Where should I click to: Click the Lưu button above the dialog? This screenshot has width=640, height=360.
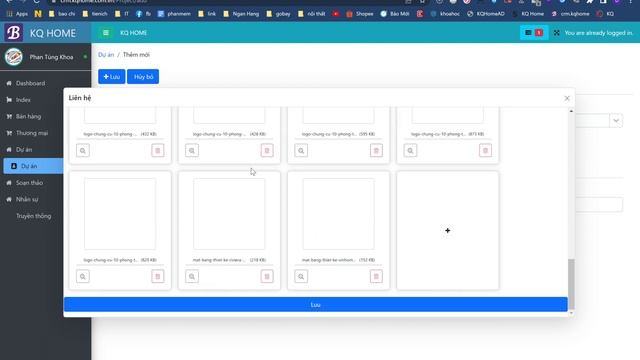click(x=111, y=77)
